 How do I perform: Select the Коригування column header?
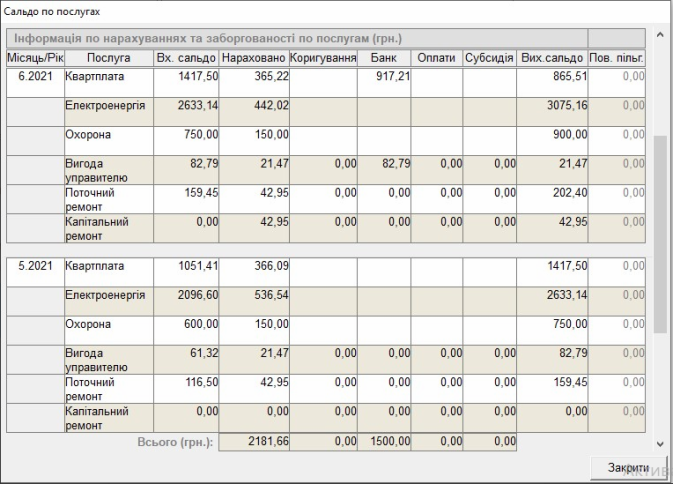click(324, 58)
